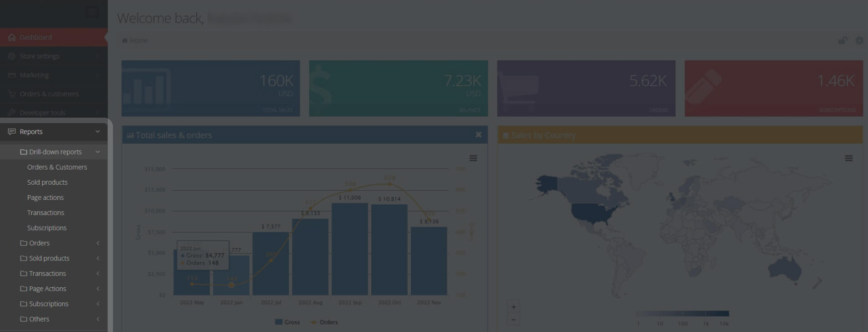Open Orders & Customers drill-down report
The width and height of the screenshot is (868, 332).
coord(57,167)
